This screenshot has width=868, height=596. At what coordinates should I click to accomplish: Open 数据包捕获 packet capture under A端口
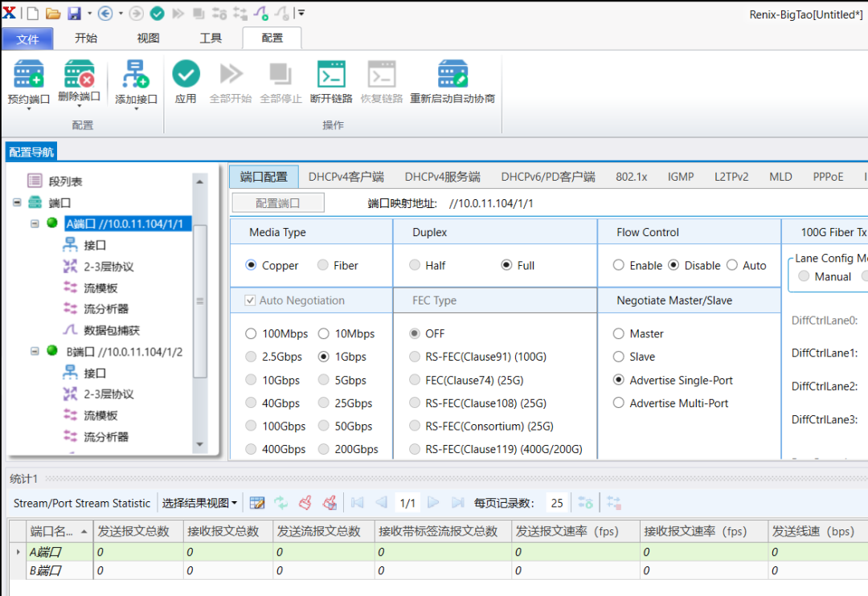(112, 330)
